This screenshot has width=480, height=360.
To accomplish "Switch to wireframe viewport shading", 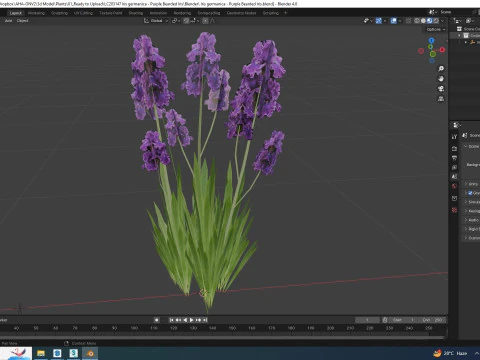I will pos(417,21).
